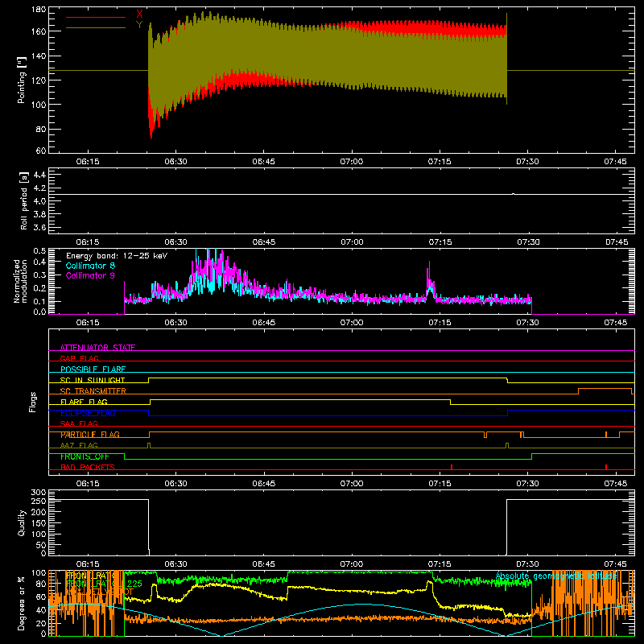Viewport: 644px width, 644px height.
Task: Click the SC_IN_SUNLIGHT flag label
Action: (93, 380)
